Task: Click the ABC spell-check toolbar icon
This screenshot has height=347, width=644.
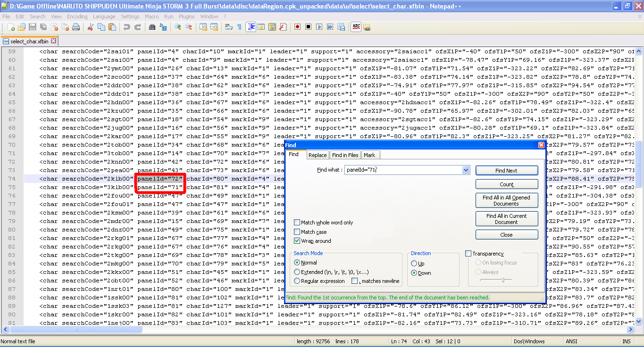Action: [x=356, y=27]
